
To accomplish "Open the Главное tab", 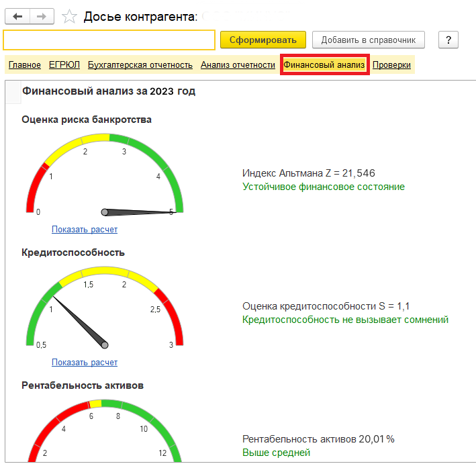I will [25, 64].
